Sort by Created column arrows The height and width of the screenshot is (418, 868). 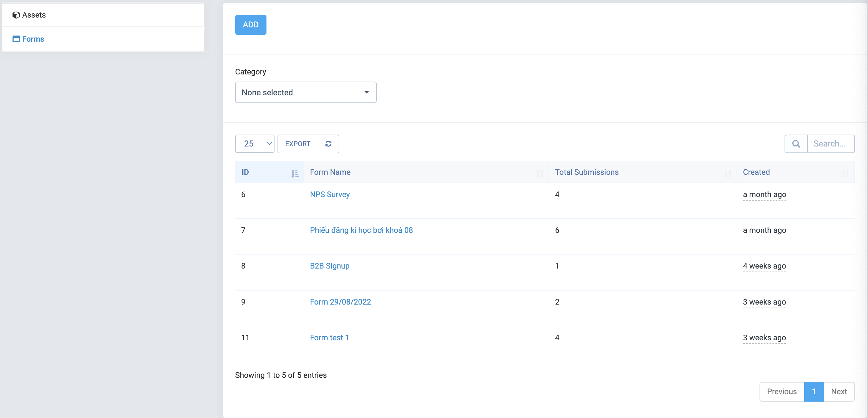pos(845,173)
